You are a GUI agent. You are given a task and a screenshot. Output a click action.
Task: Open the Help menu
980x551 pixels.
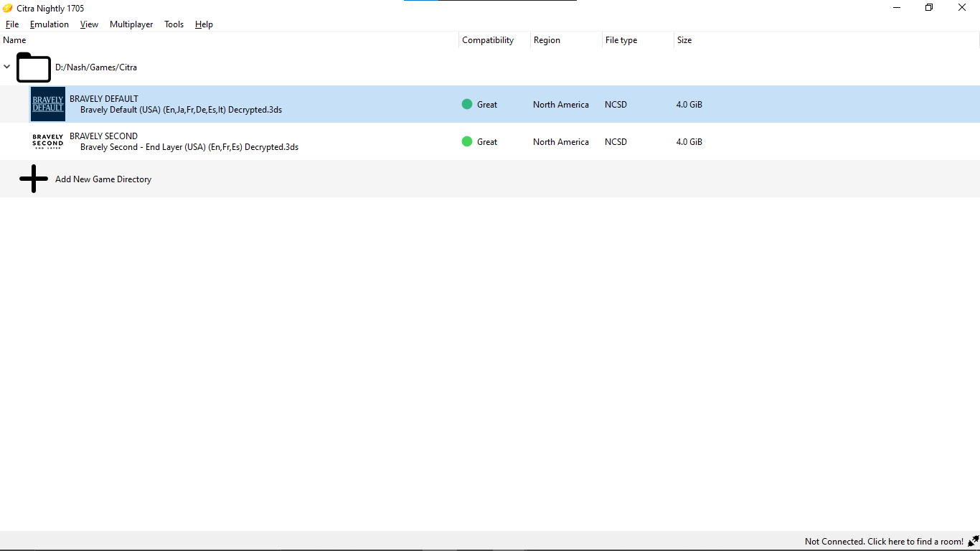[x=204, y=24]
